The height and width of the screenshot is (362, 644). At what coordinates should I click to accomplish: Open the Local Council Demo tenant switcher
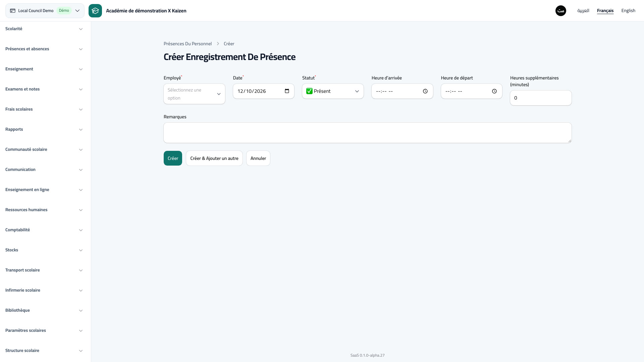45,11
